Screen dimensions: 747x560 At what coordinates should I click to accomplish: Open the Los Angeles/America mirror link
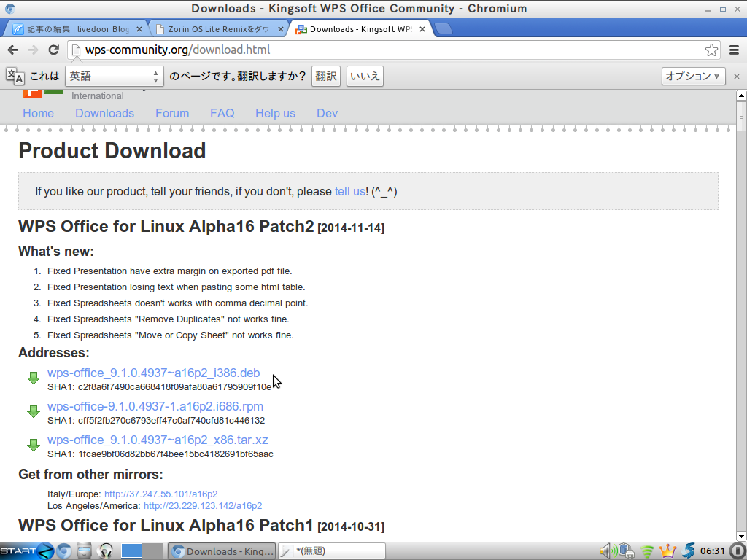coord(203,506)
